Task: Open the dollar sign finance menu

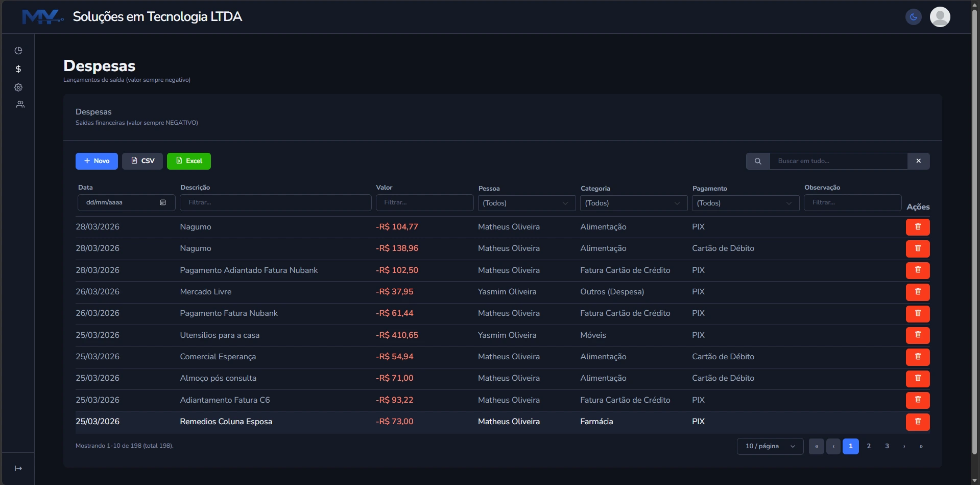Action: pos(18,69)
